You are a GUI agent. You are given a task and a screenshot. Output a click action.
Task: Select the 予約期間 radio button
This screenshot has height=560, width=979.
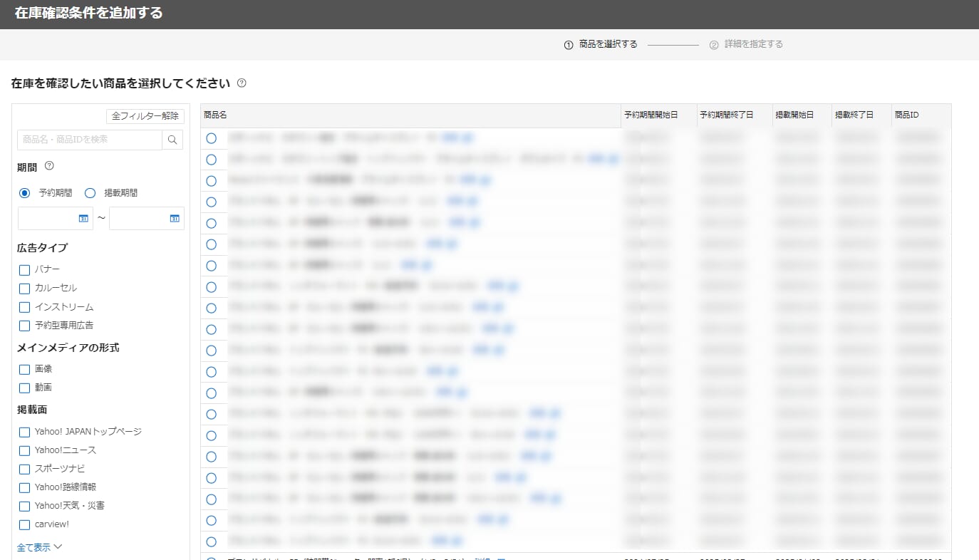25,192
